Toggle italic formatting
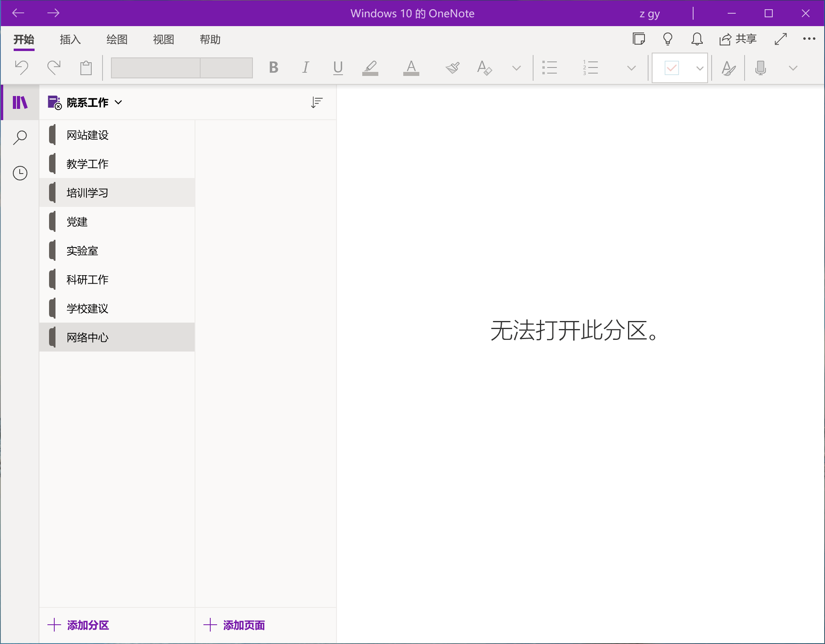This screenshot has width=825, height=644. click(x=306, y=67)
